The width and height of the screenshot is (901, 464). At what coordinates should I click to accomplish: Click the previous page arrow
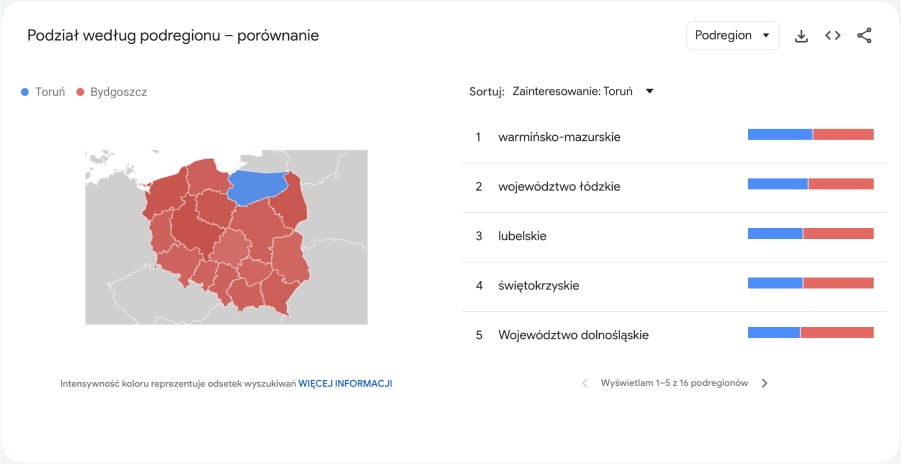pos(585,383)
